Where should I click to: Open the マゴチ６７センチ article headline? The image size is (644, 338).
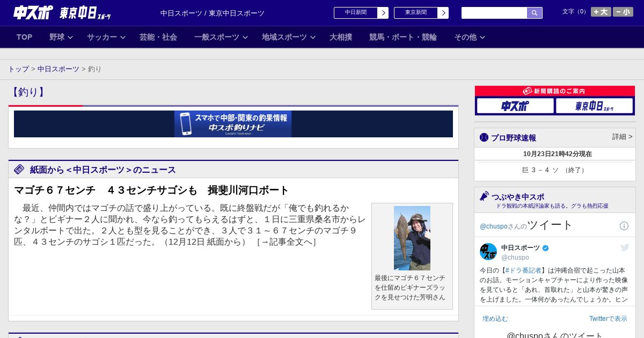point(151,190)
